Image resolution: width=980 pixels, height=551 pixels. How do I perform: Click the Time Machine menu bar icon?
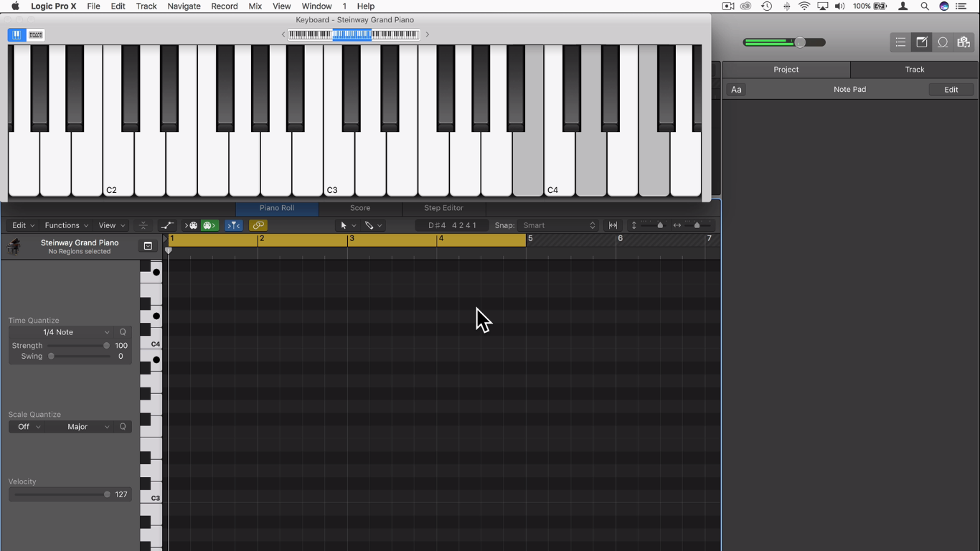tap(766, 6)
